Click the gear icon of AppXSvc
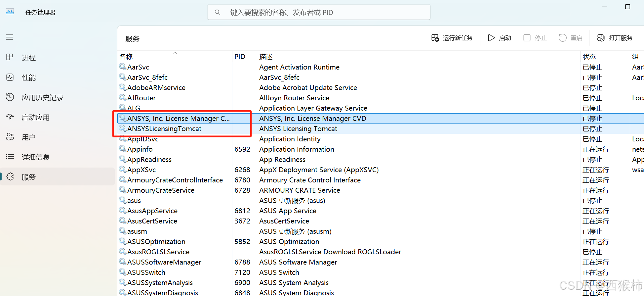 pos(123,170)
